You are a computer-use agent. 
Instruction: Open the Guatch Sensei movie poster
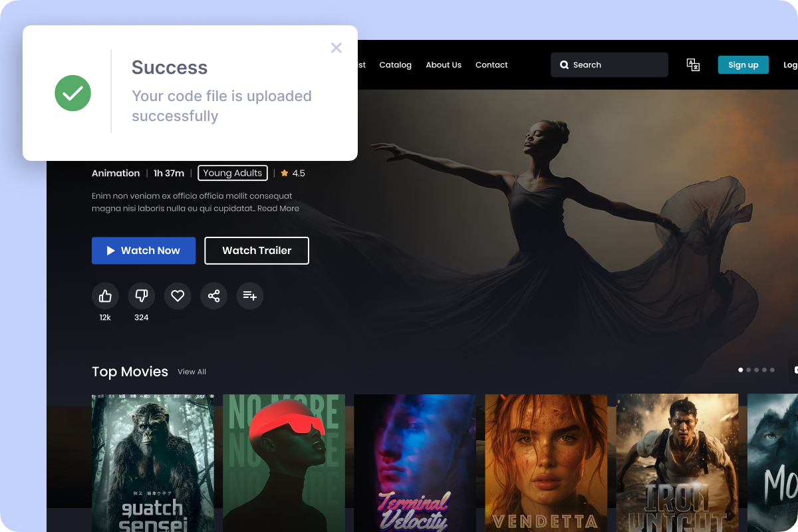[x=152, y=464]
